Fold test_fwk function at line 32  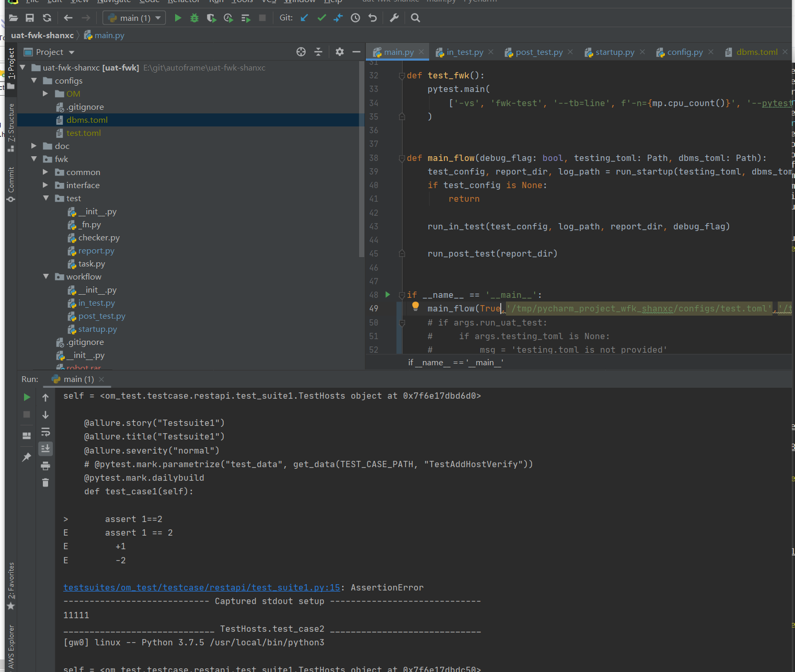coord(402,76)
